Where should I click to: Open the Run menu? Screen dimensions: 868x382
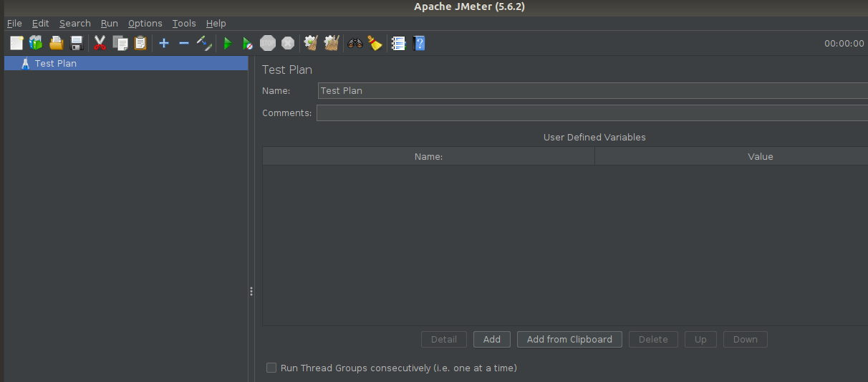tap(110, 23)
